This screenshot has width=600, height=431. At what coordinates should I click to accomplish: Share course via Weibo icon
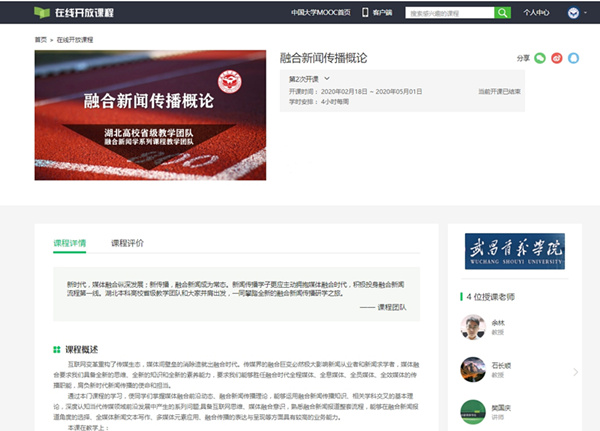point(557,58)
